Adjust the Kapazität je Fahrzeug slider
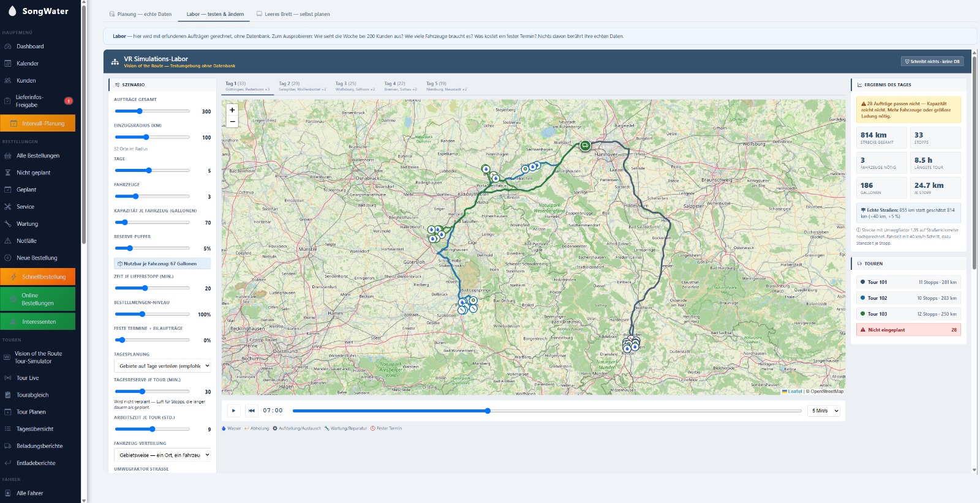Viewport: 980px width, 503px height. [x=153, y=223]
